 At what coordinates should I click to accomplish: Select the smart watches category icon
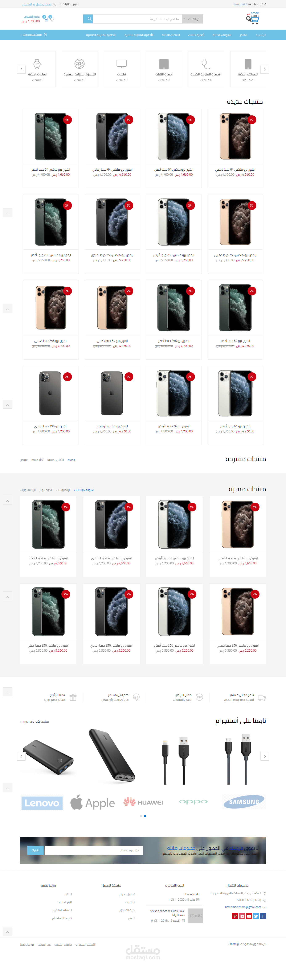(37, 63)
